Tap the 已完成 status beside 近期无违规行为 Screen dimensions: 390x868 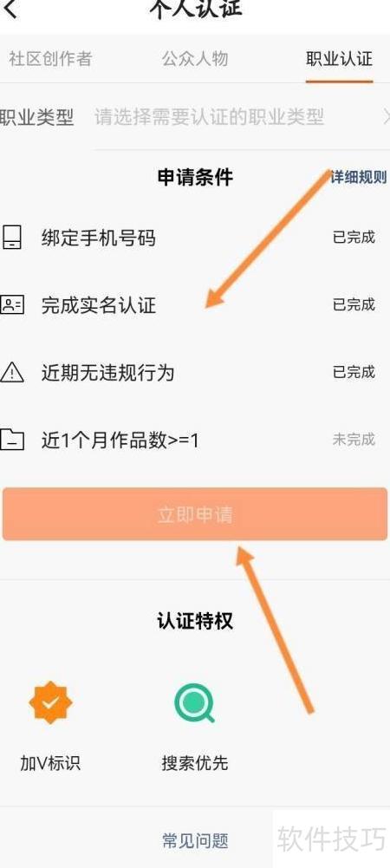coord(354,372)
